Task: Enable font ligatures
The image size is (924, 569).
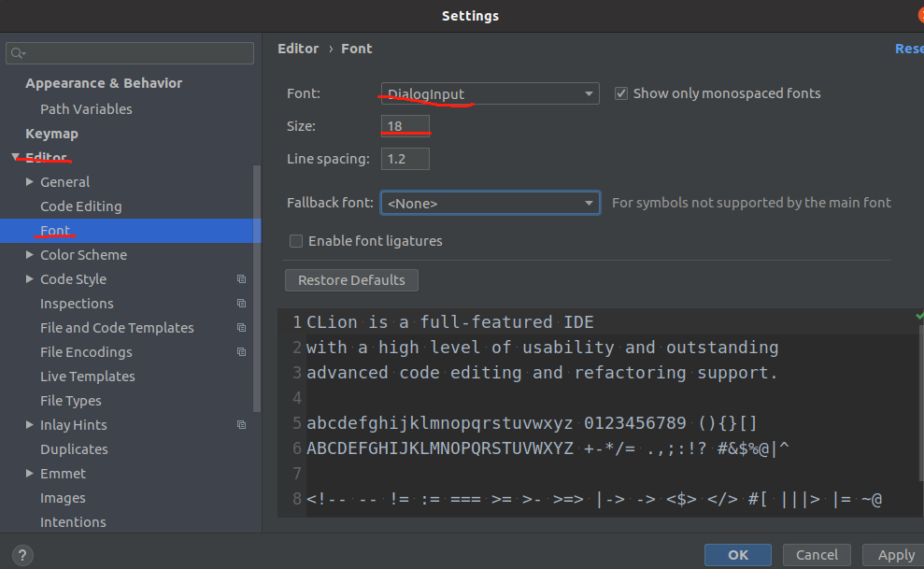Action: (295, 240)
